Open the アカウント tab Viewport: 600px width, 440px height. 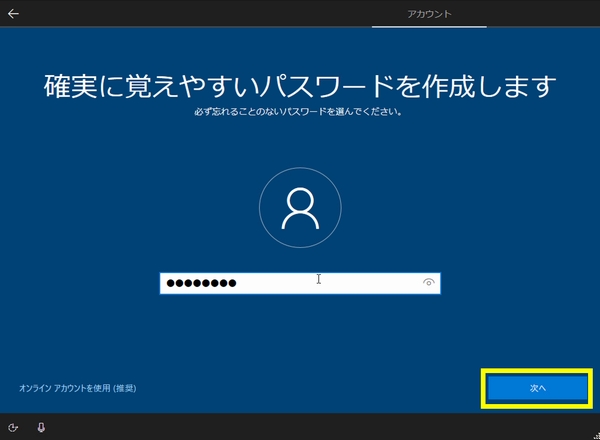[x=429, y=14]
